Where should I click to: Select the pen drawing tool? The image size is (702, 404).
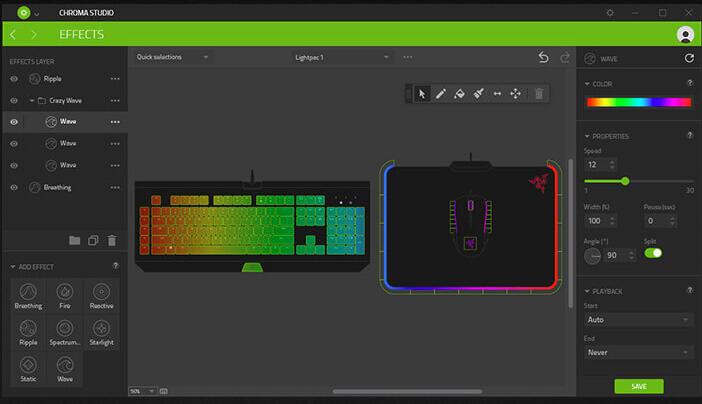point(441,93)
